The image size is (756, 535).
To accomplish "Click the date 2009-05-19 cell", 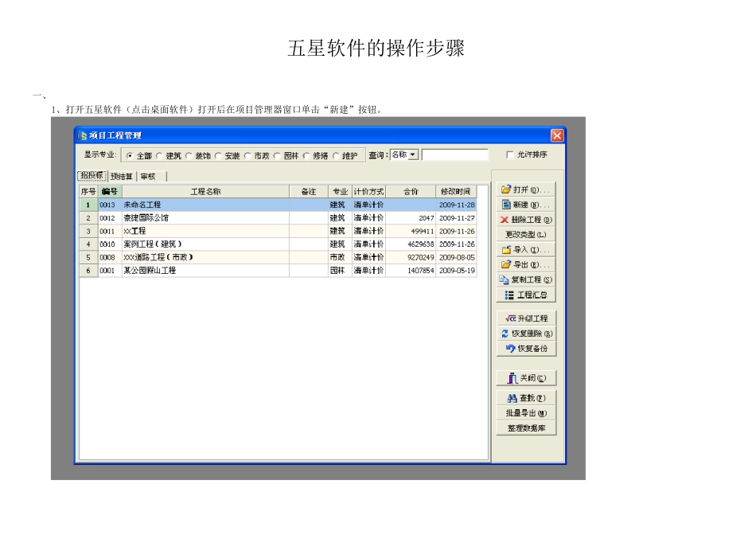I will tap(457, 270).
